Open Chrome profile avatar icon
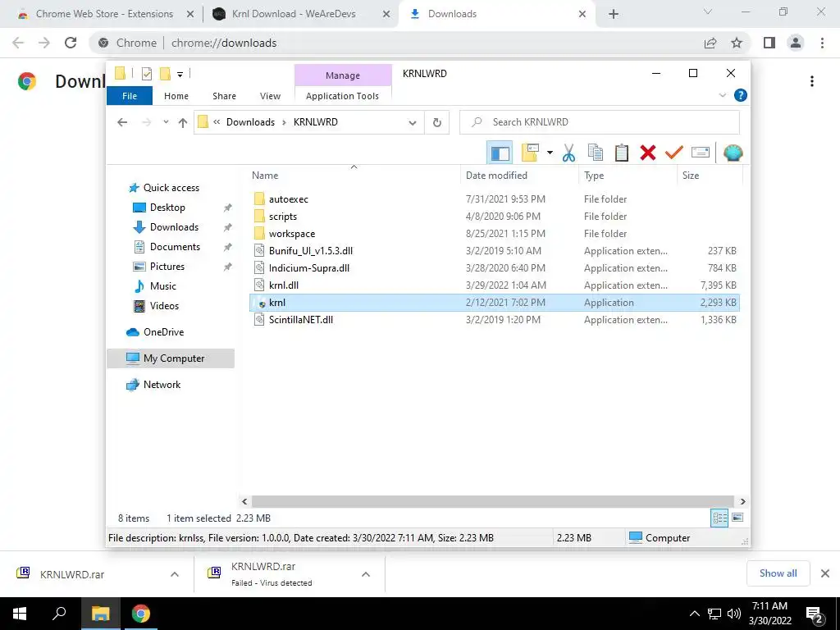The width and height of the screenshot is (840, 630). (796, 43)
